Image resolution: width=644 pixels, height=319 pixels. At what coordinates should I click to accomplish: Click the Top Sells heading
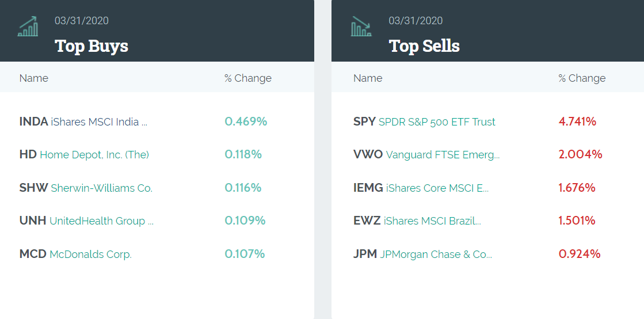click(424, 46)
